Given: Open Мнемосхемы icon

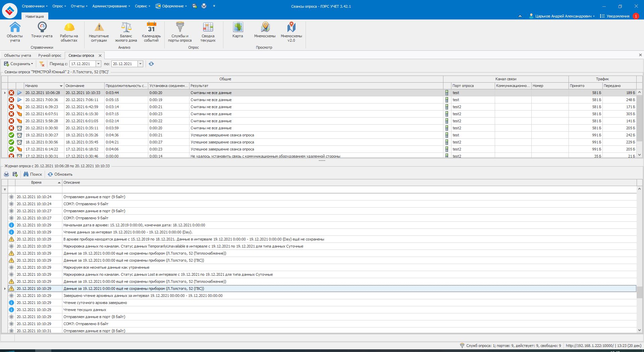Looking at the screenshot, I should tap(265, 30).
